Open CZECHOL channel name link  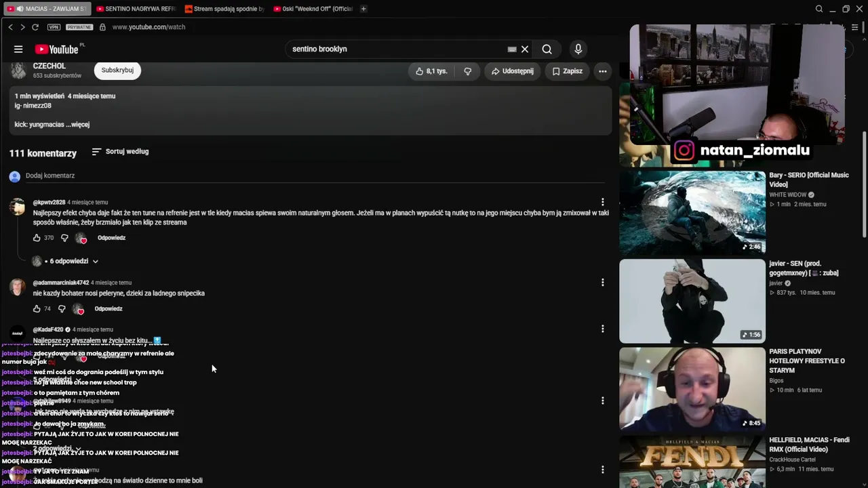pyautogui.click(x=50, y=66)
